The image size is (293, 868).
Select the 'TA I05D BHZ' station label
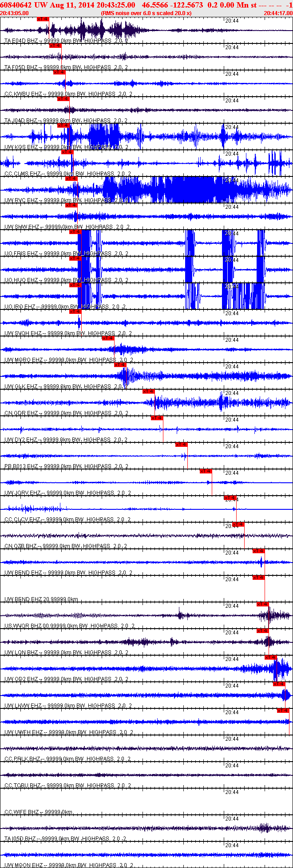coord(20,839)
